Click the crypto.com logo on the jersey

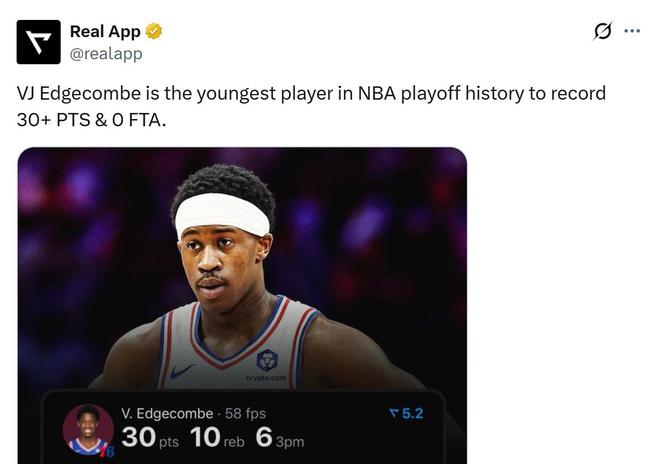[x=266, y=364]
